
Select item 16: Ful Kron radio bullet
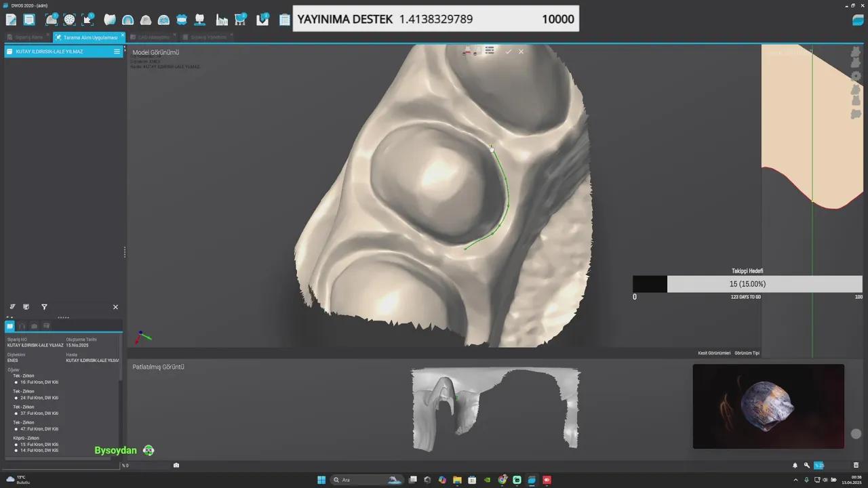point(16,382)
